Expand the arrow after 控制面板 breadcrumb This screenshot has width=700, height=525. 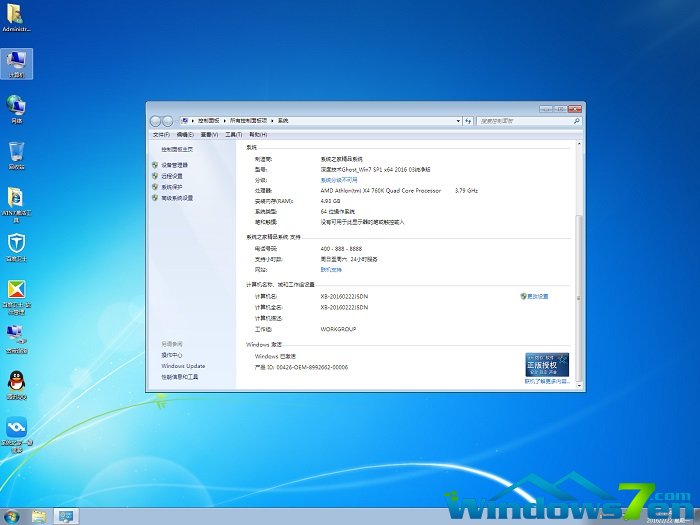point(225,121)
